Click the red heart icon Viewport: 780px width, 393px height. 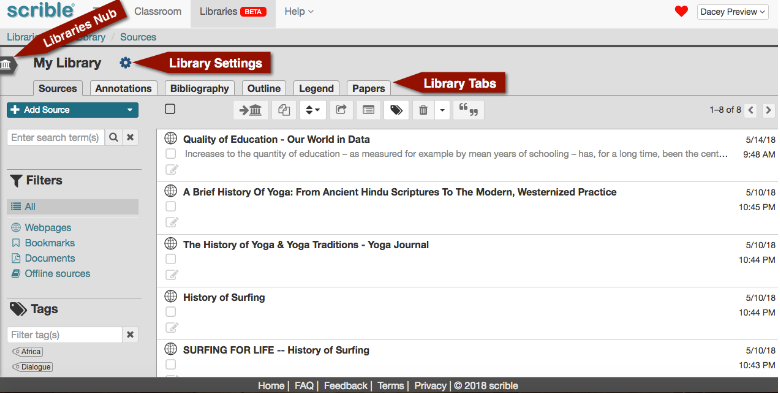(x=682, y=11)
